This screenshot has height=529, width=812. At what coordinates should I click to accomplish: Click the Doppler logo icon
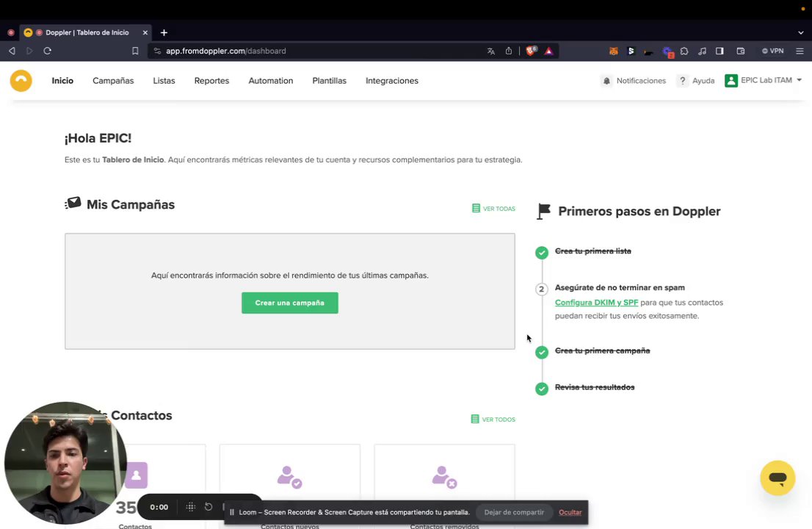point(21,81)
